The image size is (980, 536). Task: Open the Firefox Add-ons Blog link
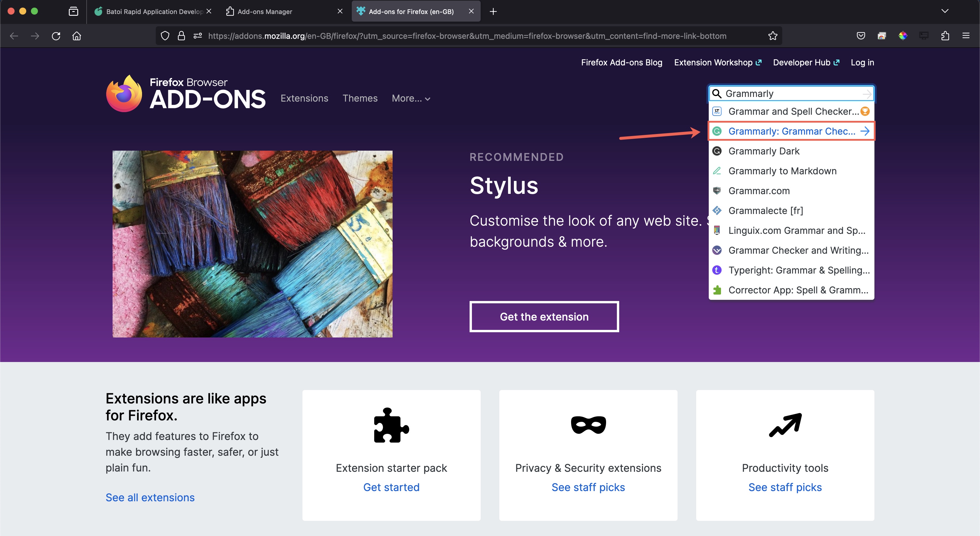click(x=622, y=62)
